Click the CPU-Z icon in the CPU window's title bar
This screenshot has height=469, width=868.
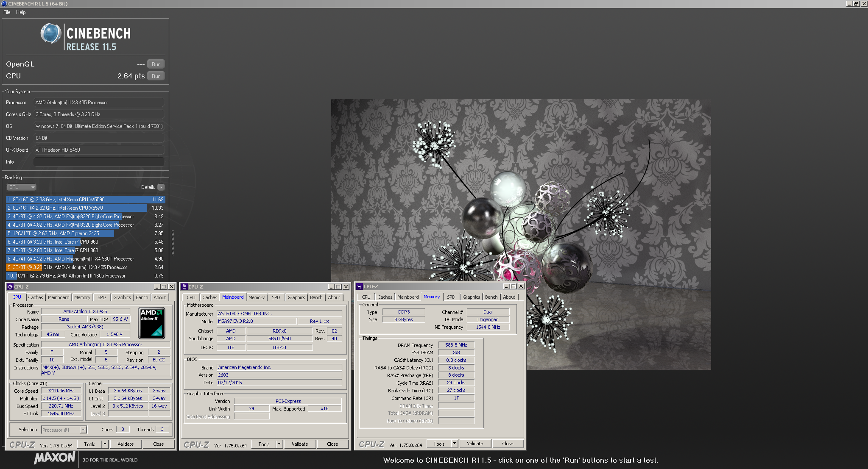pos(10,287)
